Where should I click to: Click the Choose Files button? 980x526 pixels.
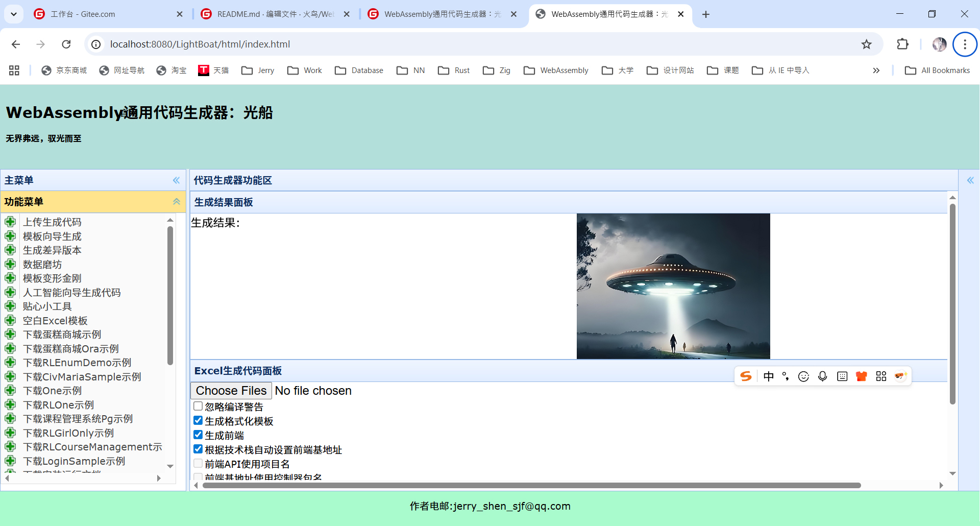[x=230, y=390]
